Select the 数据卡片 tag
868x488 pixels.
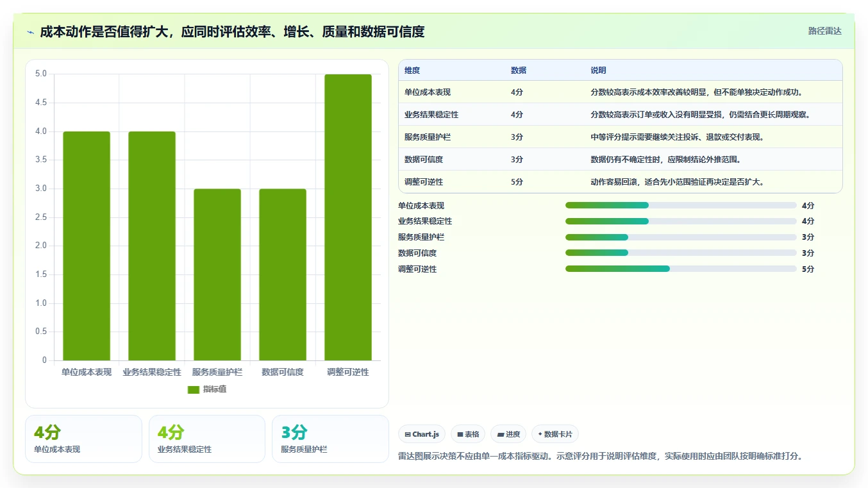click(555, 434)
